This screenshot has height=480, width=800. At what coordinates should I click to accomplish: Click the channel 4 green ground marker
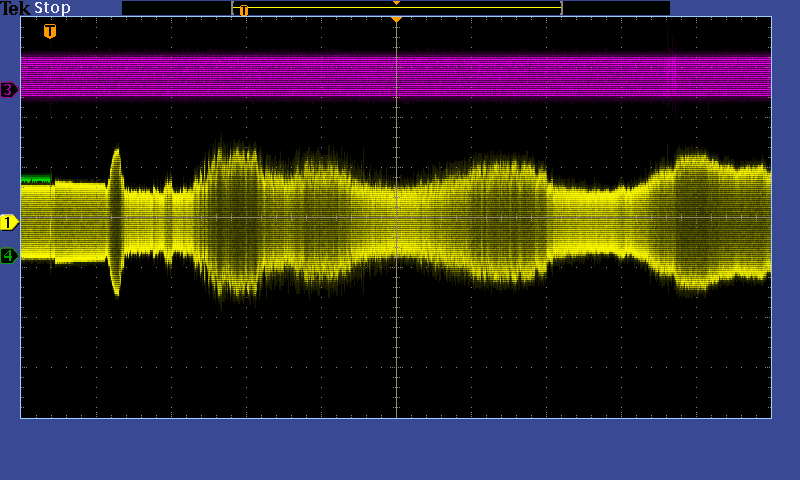[9, 256]
